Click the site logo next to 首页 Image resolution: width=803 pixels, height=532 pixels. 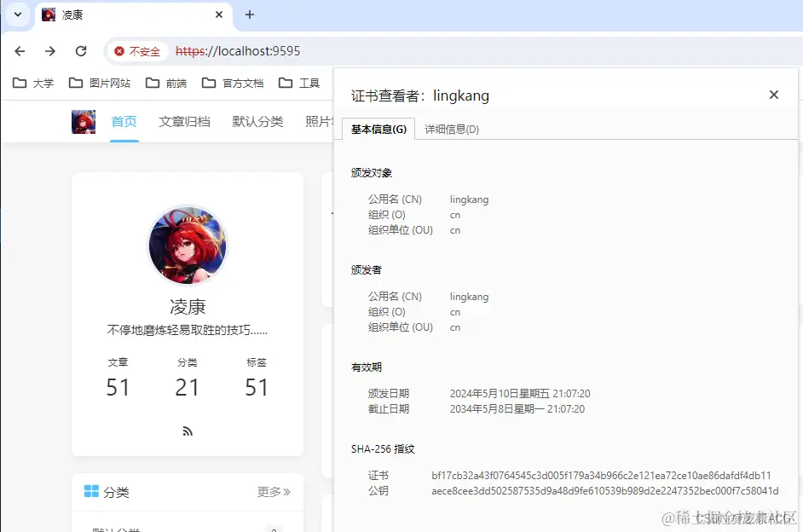83,121
